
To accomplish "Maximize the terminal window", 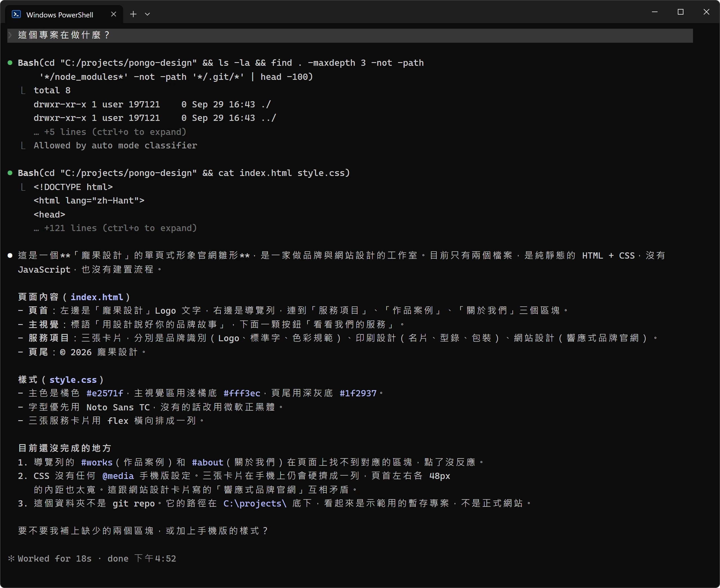I will pyautogui.click(x=680, y=12).
